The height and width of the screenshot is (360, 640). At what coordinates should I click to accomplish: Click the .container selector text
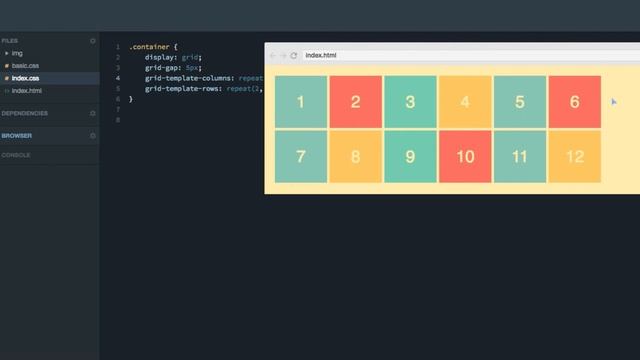click(x=149, y=47)
